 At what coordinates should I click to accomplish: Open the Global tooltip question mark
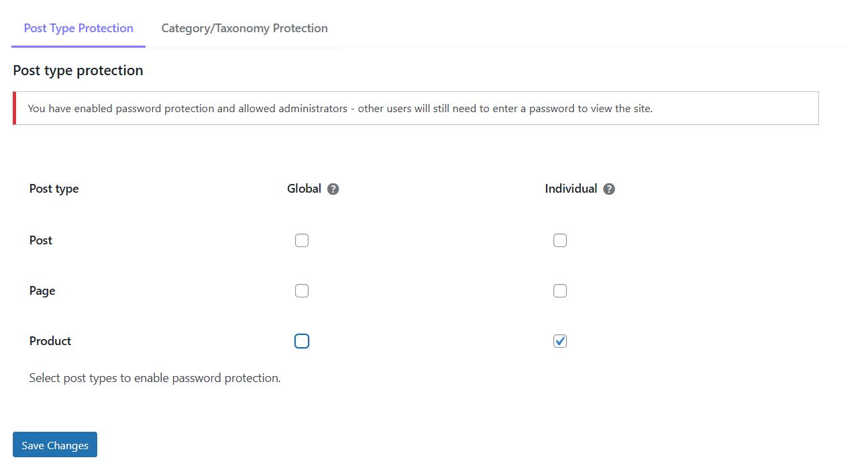pyautogui.click(x=333, y=189)
